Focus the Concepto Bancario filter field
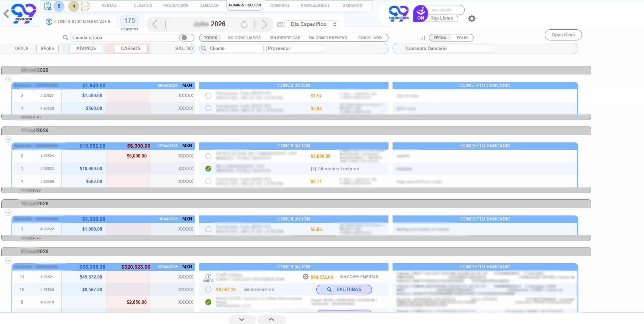This screenshot has height=324, width=644. click(x=447, y=49)
